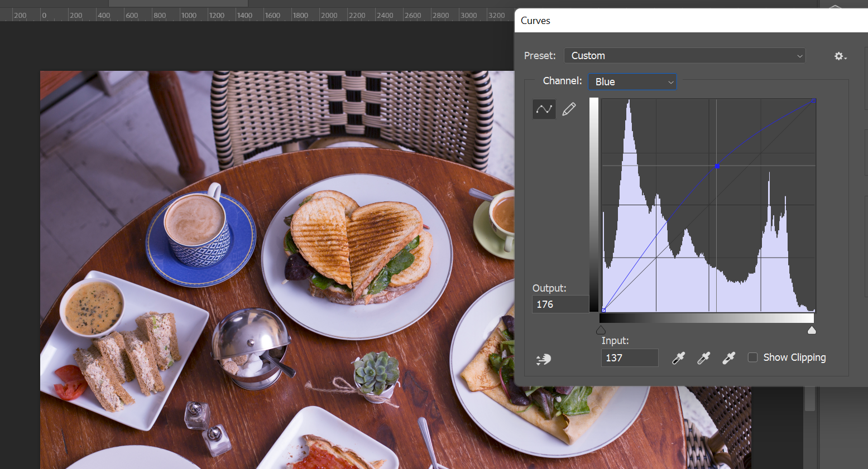The height and width of the screenshot is (469, 868).
Task: Select the edit points curve tool
Action: coord(544,109)
